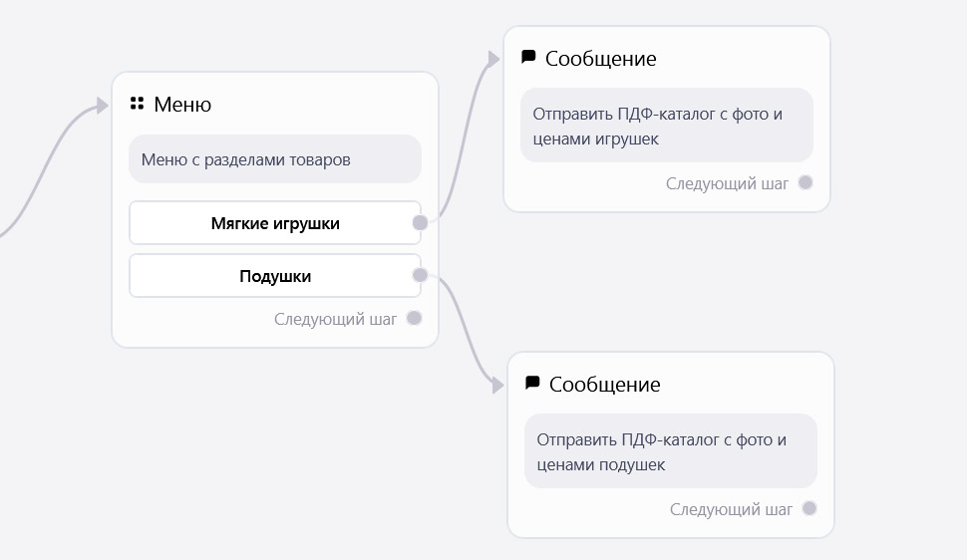Screen dimensions: 967x560
Task: Click the output connector dot of Мягкие игрушки
Action: click(420, 222)
